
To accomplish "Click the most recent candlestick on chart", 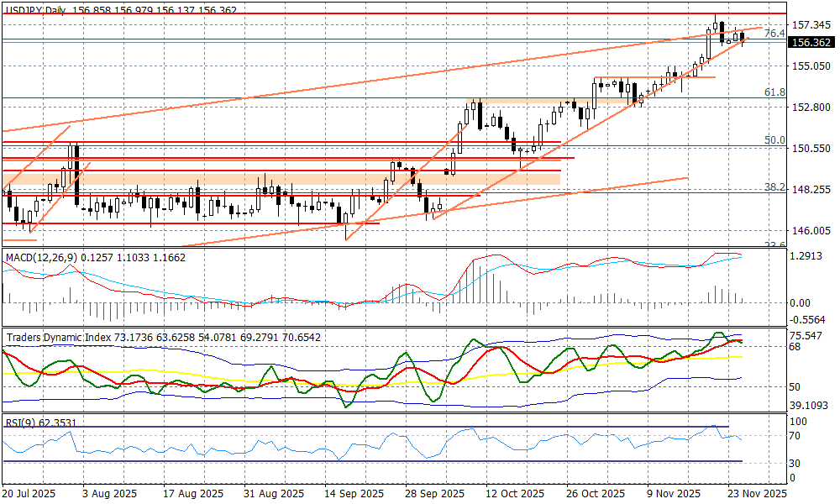I will tap(742, 39).
